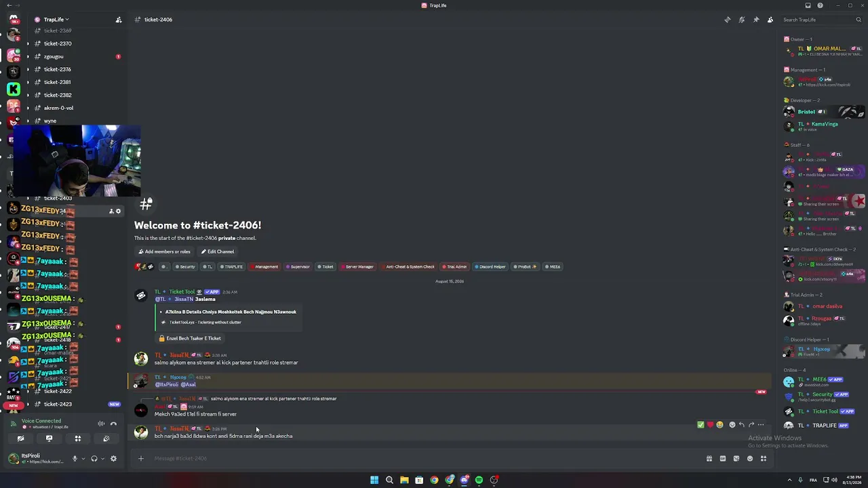
Task: Open the Help question mark icon
Action: coord(820,5)
